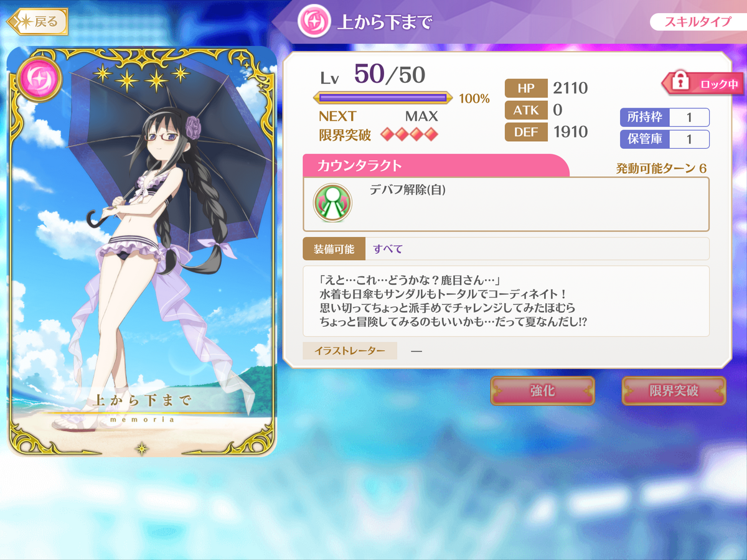Click the level progress bar

pos(383,98)
